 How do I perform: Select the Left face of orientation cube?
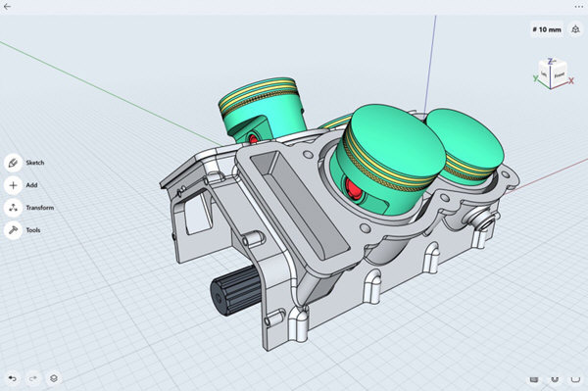544,74
